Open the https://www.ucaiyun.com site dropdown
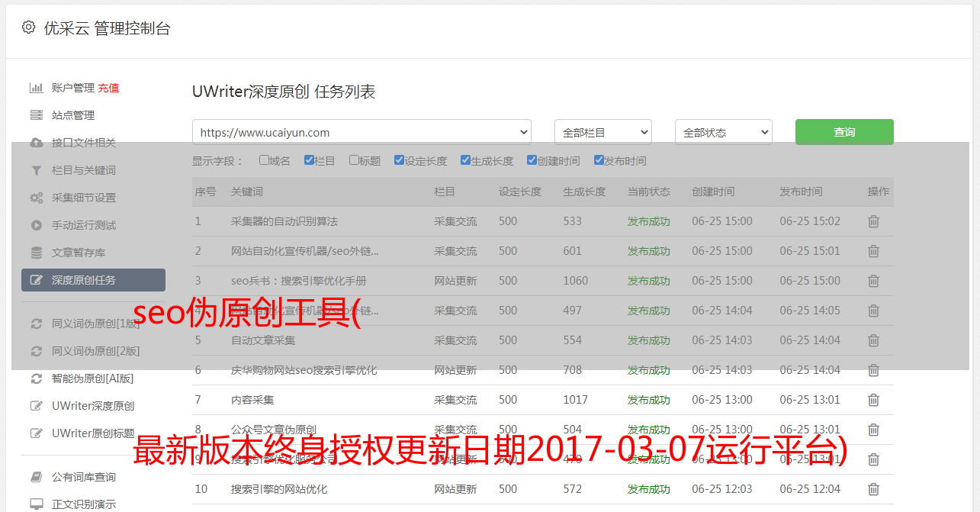 361,132
